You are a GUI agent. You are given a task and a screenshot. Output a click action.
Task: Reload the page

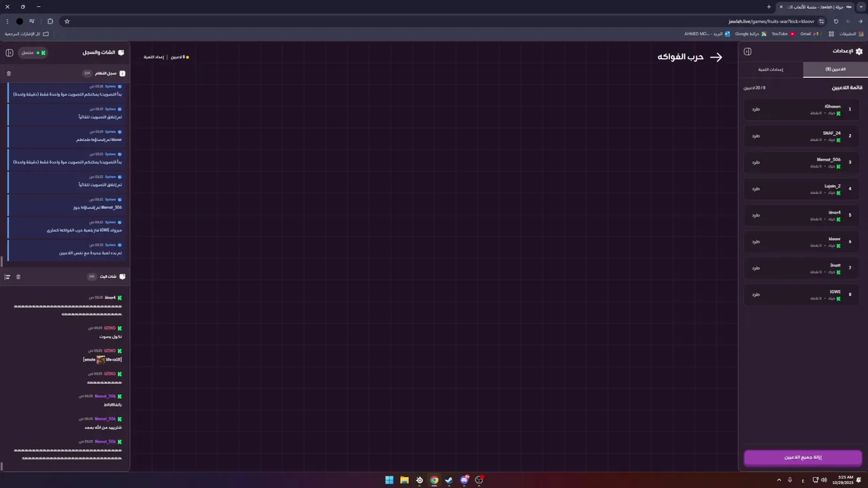835,21
